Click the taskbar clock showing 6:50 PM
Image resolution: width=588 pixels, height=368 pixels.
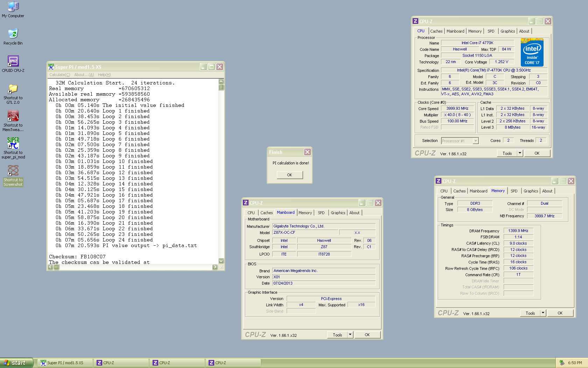575,363
